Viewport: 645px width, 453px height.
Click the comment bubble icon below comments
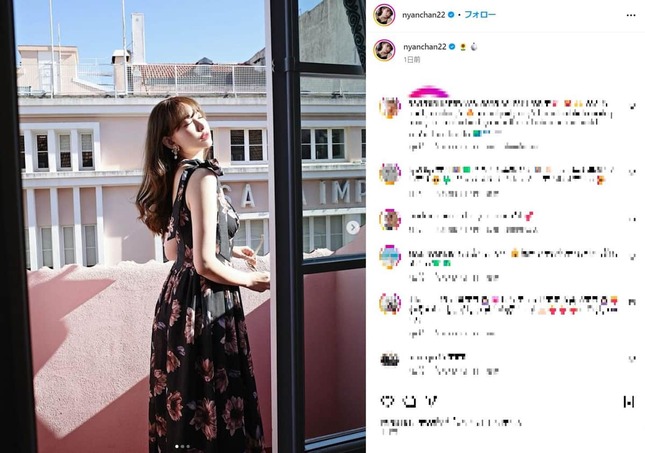408,401
